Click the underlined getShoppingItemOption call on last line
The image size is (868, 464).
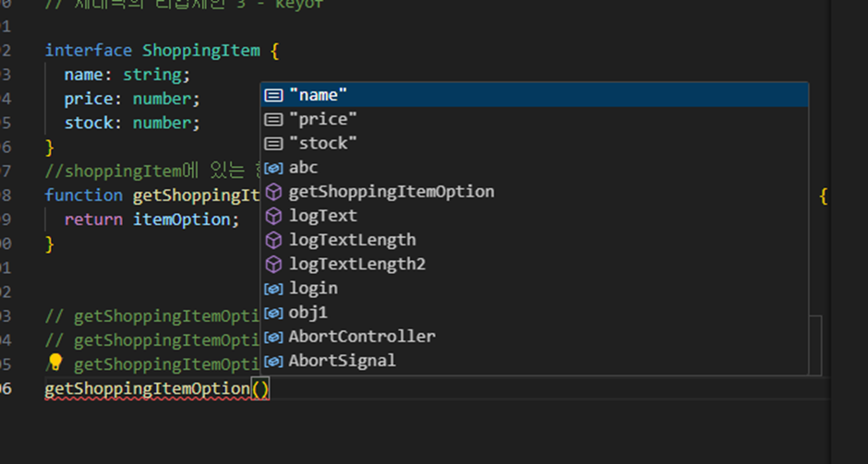(x=147, y=388)
